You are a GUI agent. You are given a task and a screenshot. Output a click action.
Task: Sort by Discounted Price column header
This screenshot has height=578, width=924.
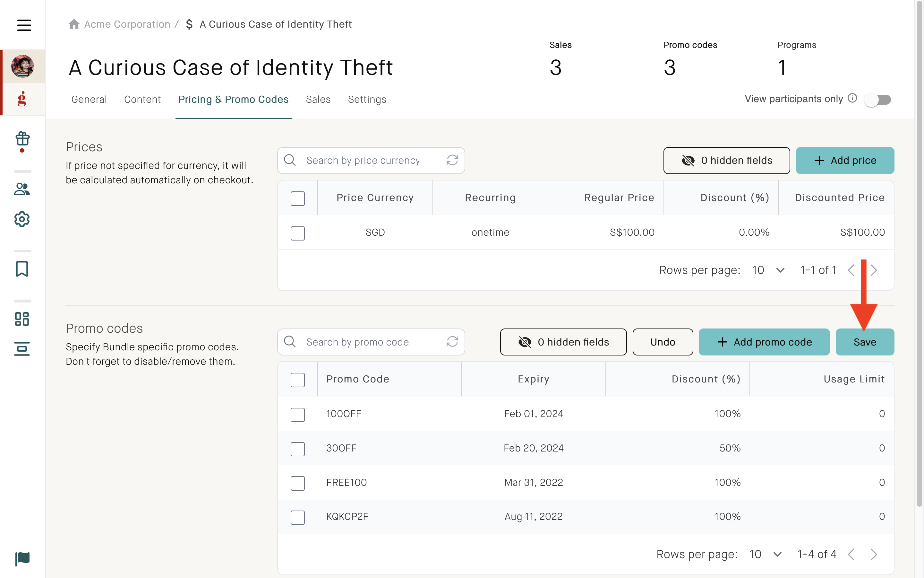[836, 197]
